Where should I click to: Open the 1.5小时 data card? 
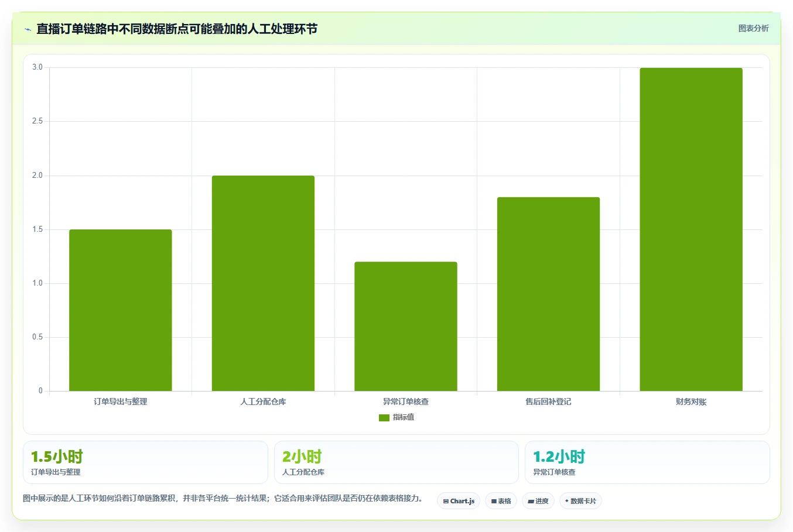145,462
